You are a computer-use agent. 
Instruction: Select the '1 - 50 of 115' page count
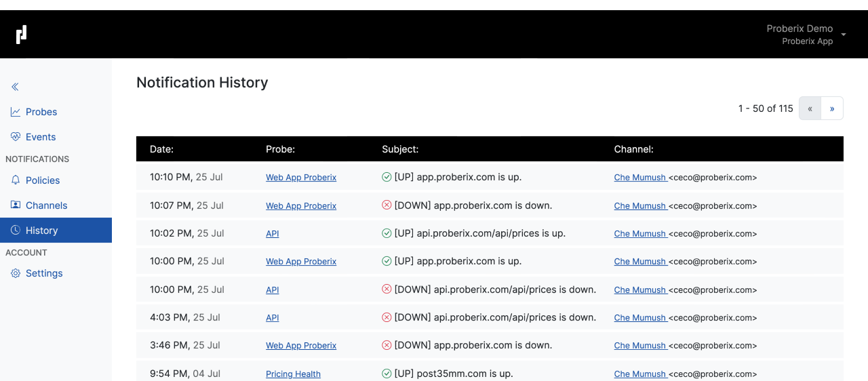(x=766, y=108)
